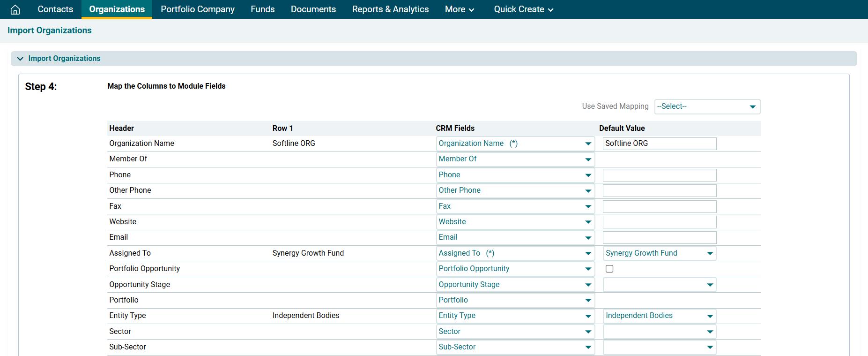Click the Organization Name default value field
This screenshot has height=356, width=868.
click(659, 144)
